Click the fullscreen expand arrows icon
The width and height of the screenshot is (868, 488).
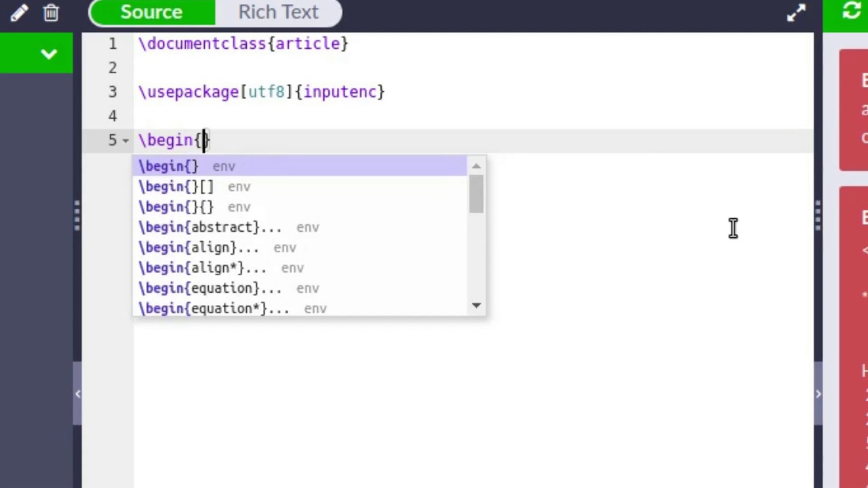(796, 12)
